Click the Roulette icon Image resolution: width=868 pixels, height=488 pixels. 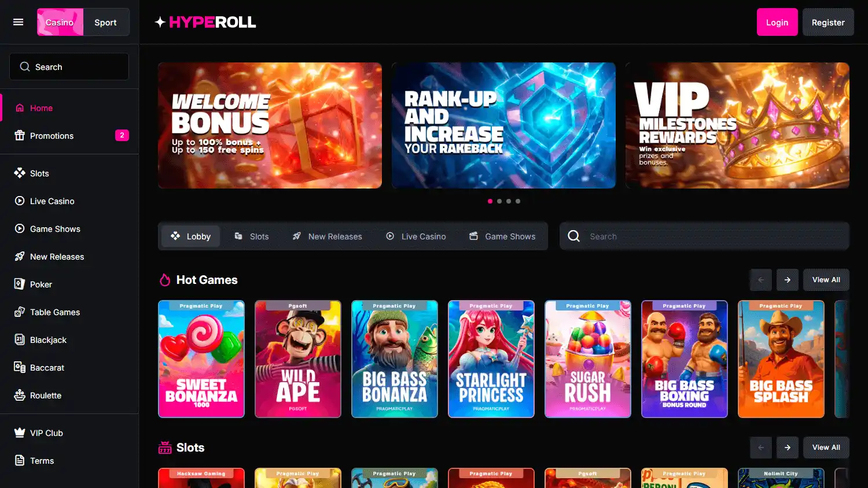click(x=20, y=395)
